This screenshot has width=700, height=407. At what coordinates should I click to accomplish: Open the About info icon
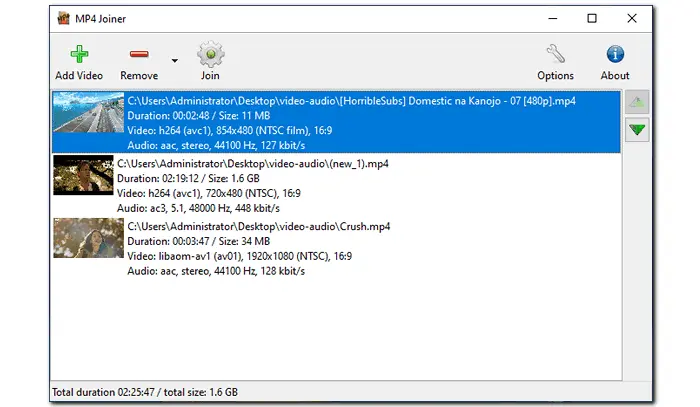(x=615, y=54)
